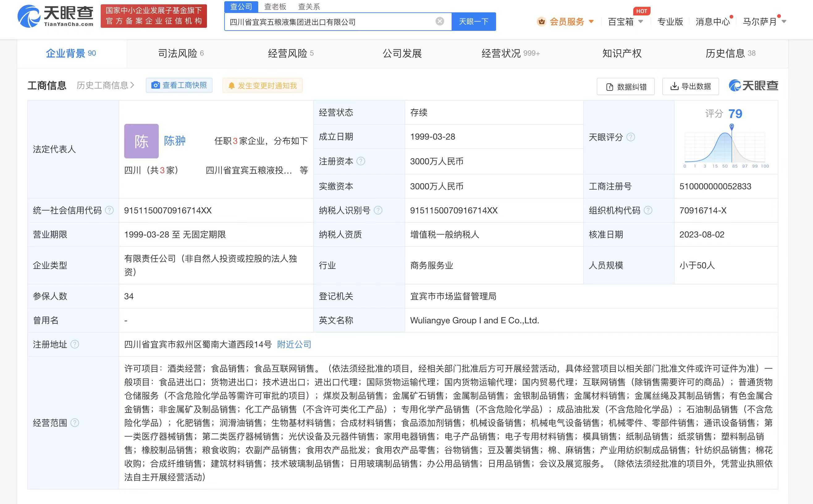The width and height of the screenshot is (813, 504).
Task: Open 消息中心 in header
Action: 713,22
